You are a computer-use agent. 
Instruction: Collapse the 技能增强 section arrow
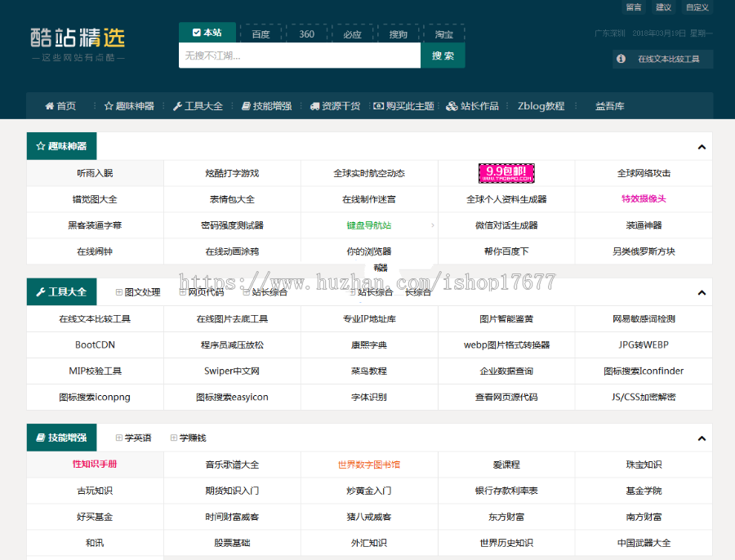[701, 438]
